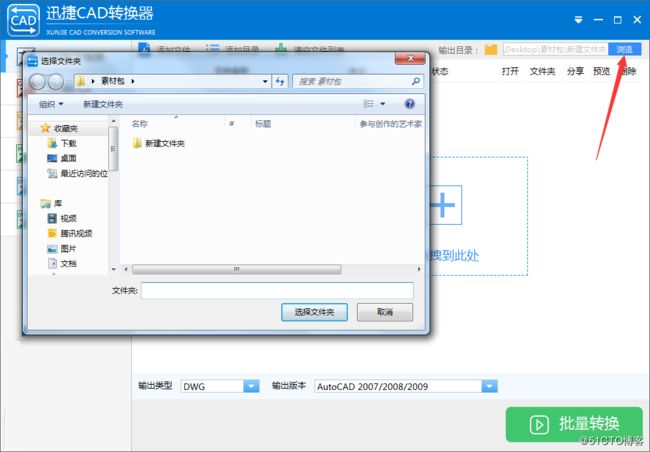This screenshot has height=452, width=650.
Task: Click the blue help question icon
Action: (410, 104)
